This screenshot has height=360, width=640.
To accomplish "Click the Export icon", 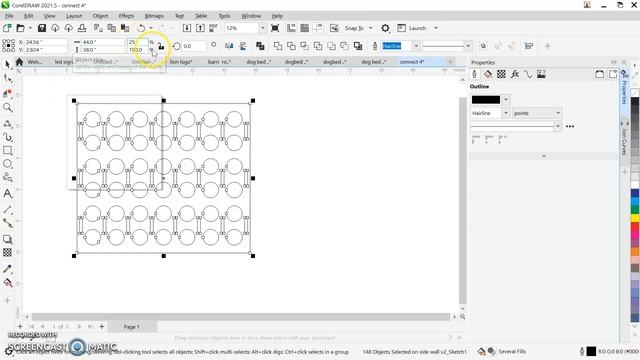I will (x=200, y=28).
